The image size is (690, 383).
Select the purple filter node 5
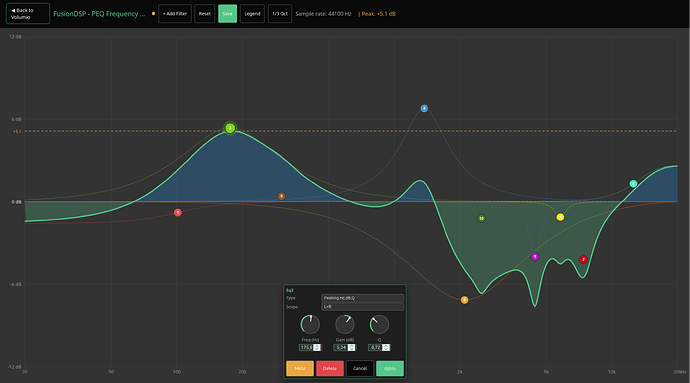coord(535,257)
